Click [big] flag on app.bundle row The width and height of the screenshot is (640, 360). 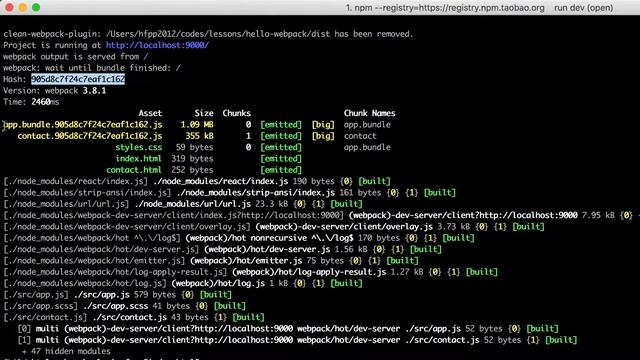323,124
